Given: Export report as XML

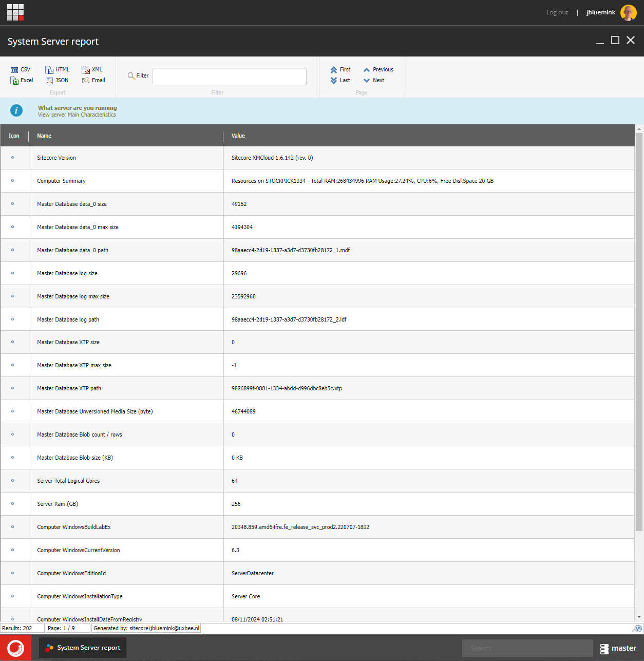Looking at the screenshot, I should (x=92, y=69).
